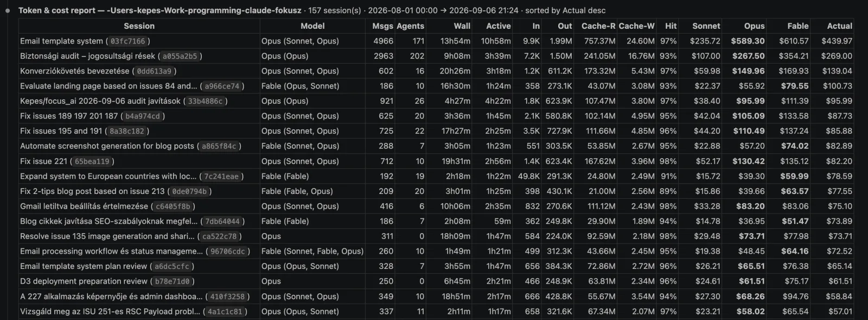Select the Fable column header
Viewport: 868px width, 320px height.
tap(798, 26)
